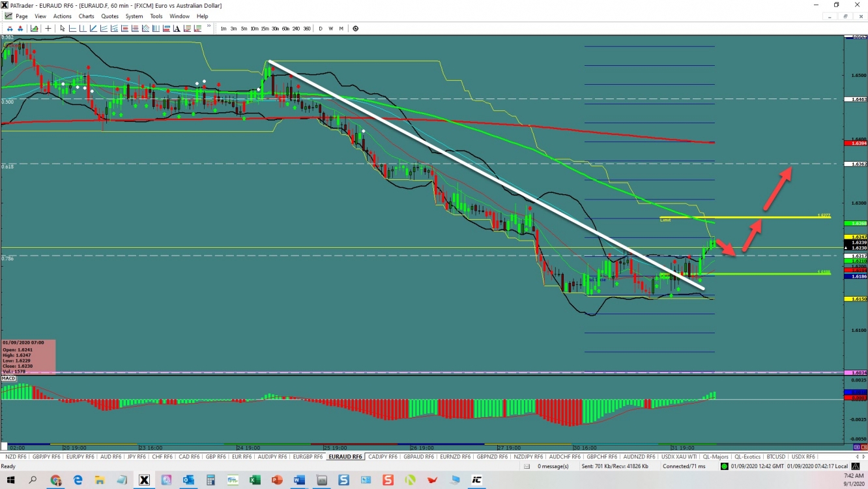The width and height of the screenshot is (868, 489).
Task: Open the Tools menu
Action: coord(156,16)
